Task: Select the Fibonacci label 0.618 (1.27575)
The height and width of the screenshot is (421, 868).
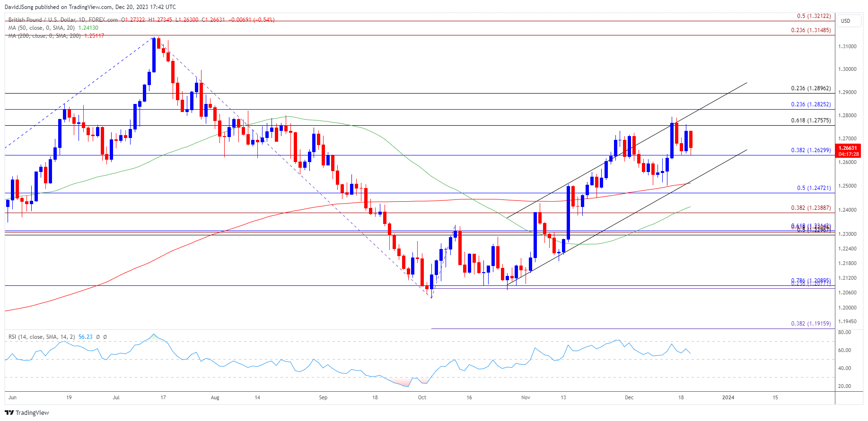Action: point(811,120)
